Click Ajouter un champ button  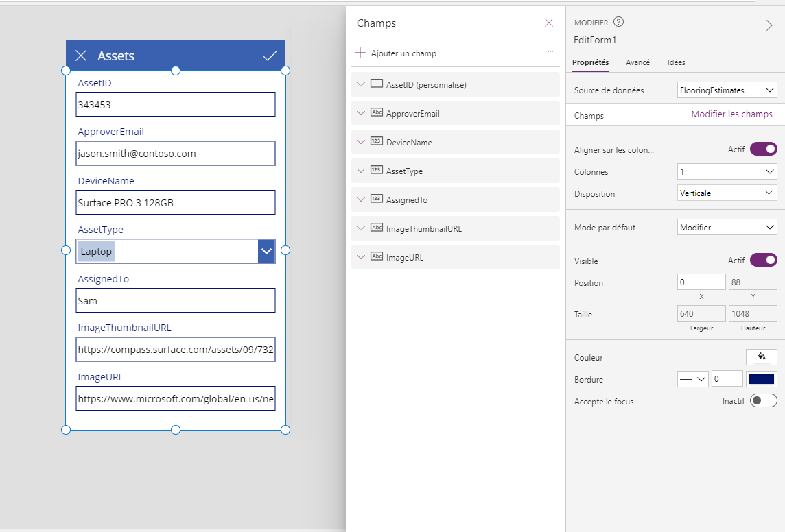tap(395, 53)
